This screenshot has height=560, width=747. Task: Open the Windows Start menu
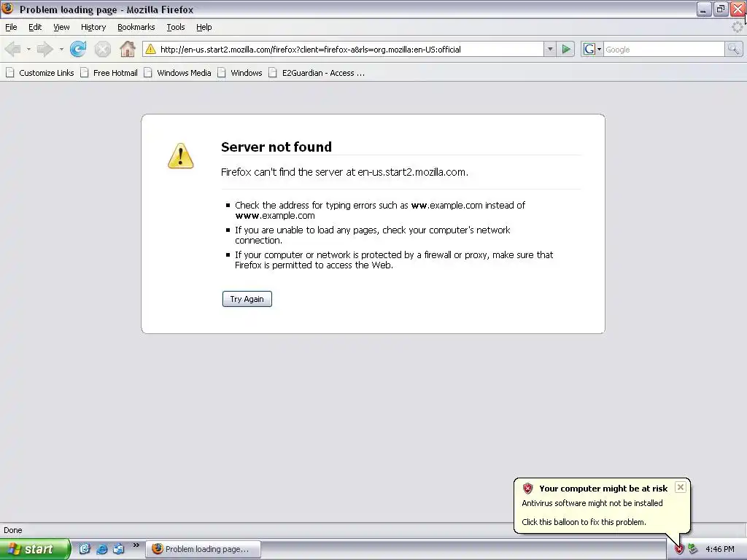pyautogui.click(x=35, y=549)
